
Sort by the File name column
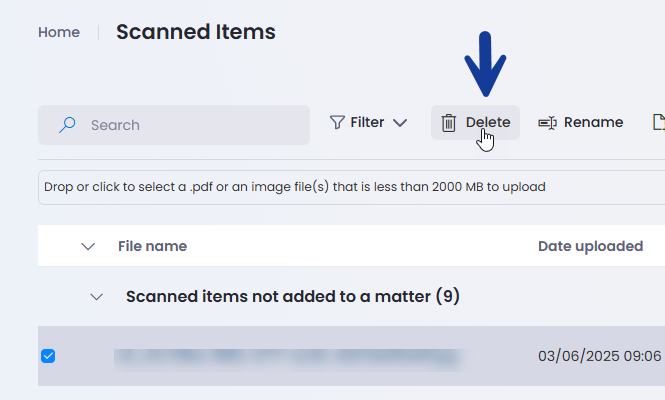point(152,246)
